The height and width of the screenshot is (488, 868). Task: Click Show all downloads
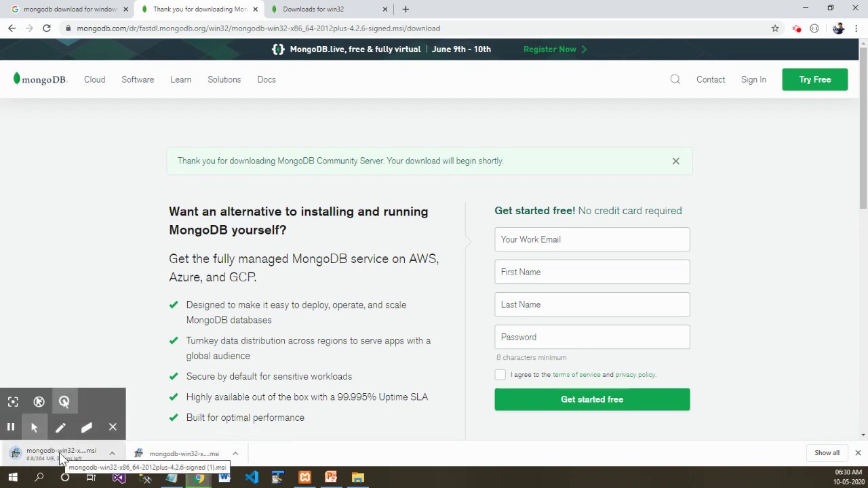[x=827, y=453]
